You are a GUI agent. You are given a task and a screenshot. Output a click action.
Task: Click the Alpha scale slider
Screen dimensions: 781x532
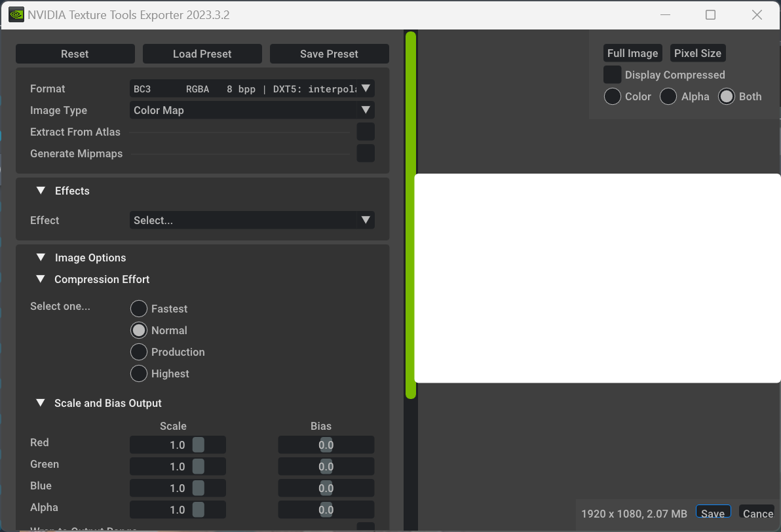pyautogui.click(x=178, y=510)
